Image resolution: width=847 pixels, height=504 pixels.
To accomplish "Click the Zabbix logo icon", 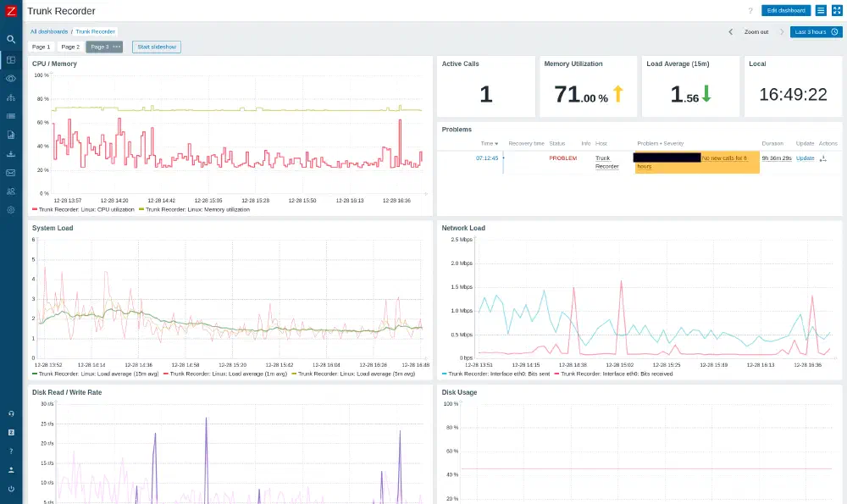I will click(x=11, y=10).
